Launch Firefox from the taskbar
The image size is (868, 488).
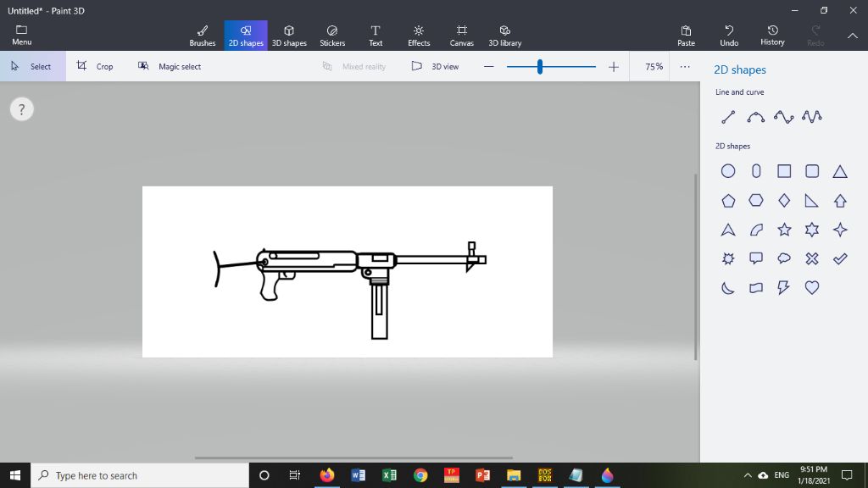pyautogui.click(x=326, y=475)
